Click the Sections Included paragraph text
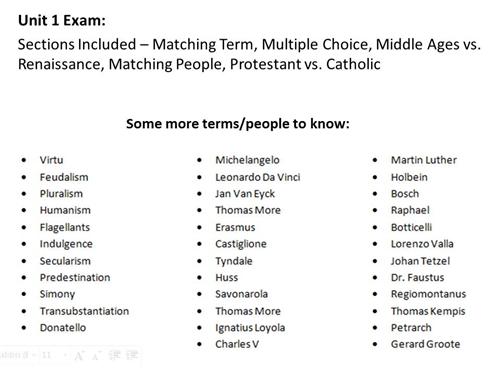 (x=249, y=54)
